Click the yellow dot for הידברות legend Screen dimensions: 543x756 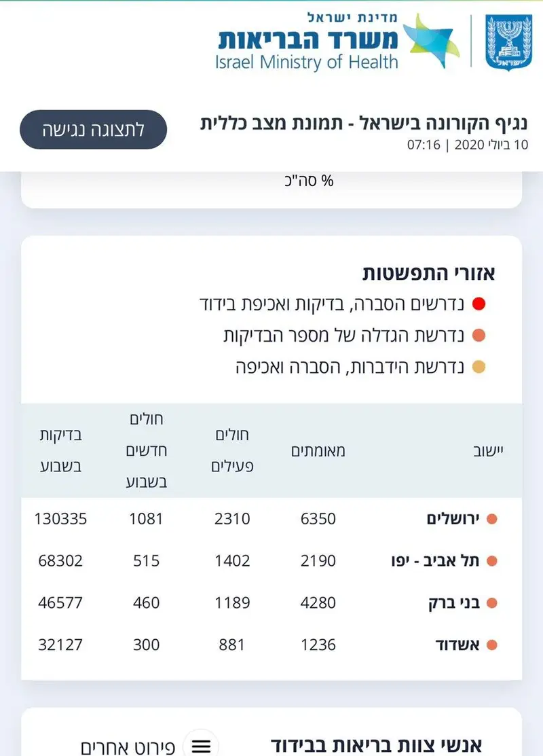point(479,367)
